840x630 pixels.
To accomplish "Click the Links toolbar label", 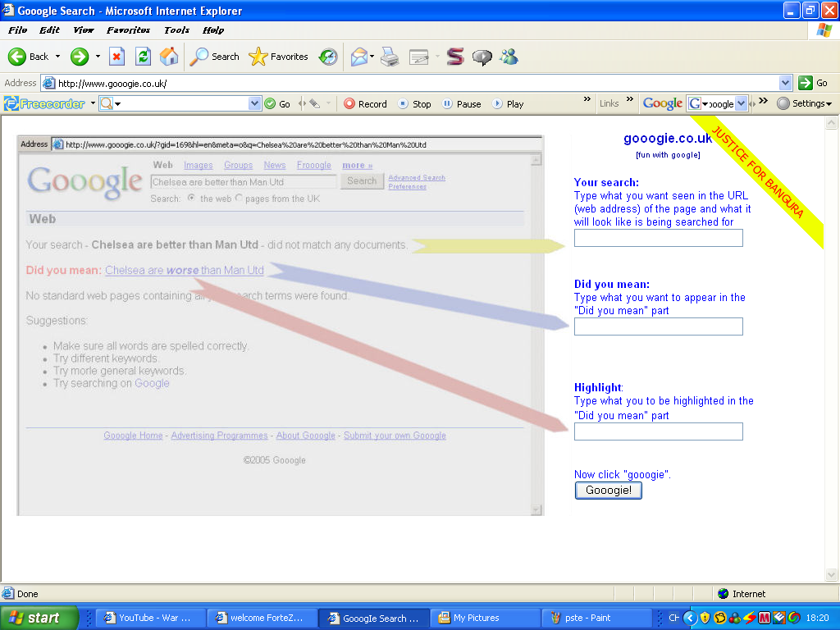I will tap(609, 103).
